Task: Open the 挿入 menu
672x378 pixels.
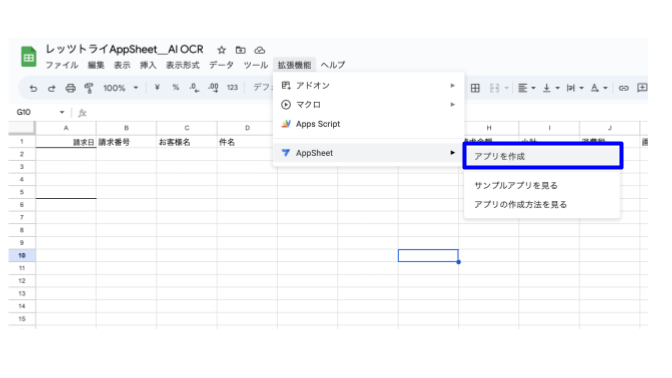Action: pyautogui.click(x=148, y=65)
